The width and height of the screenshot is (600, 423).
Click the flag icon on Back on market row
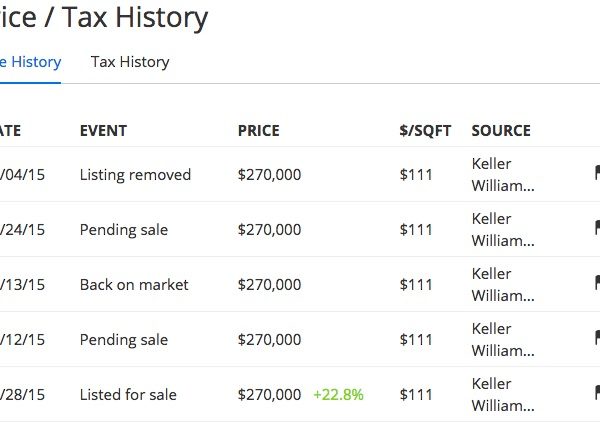click(597, 283)
